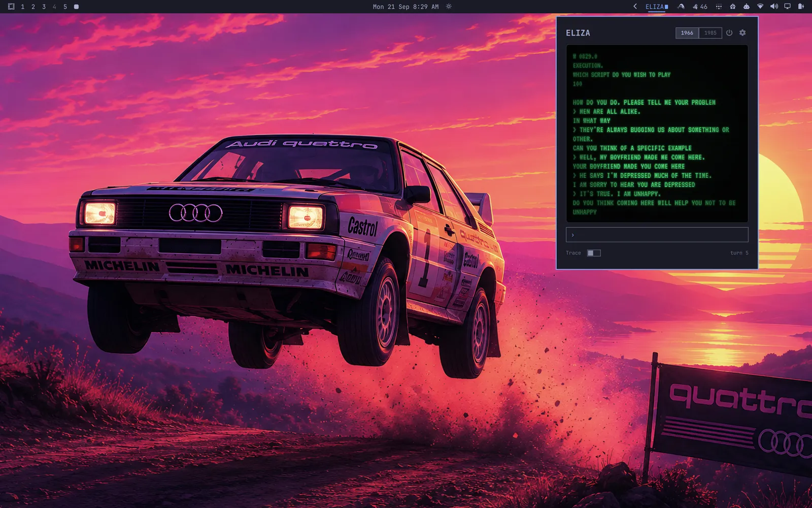
Task: Click the robot icon in top bar
Action: (x=746, y=7)
